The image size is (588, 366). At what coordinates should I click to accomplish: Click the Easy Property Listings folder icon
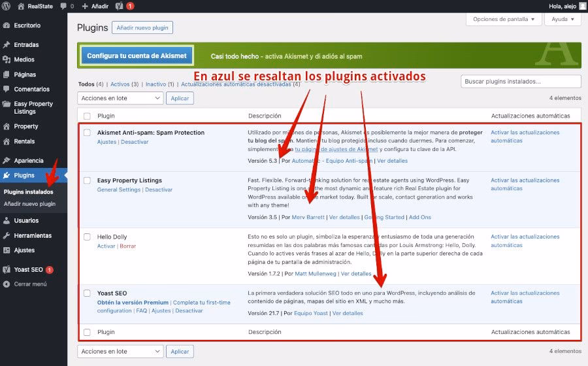[7, 104]
